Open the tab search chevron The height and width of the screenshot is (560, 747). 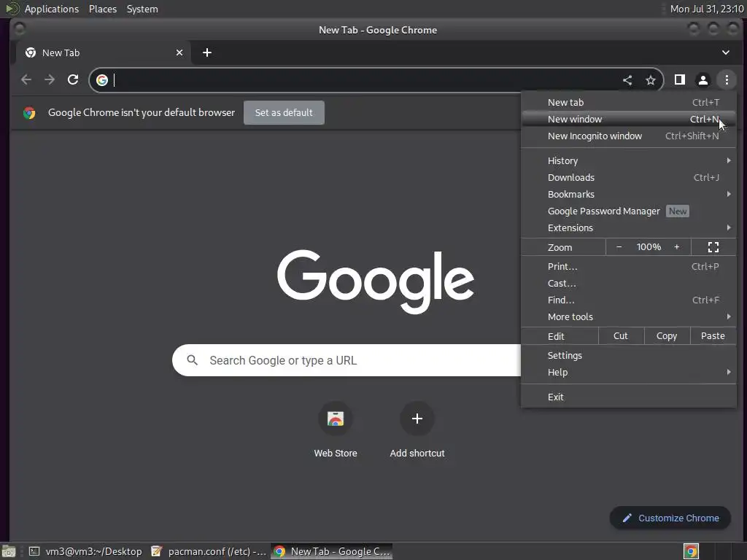point(725,52)
